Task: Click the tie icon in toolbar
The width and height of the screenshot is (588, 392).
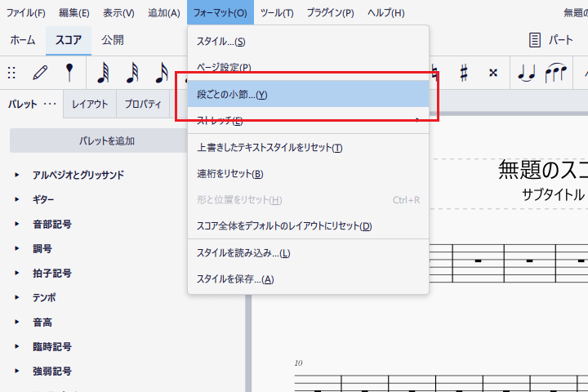Action: pos(525,73)
